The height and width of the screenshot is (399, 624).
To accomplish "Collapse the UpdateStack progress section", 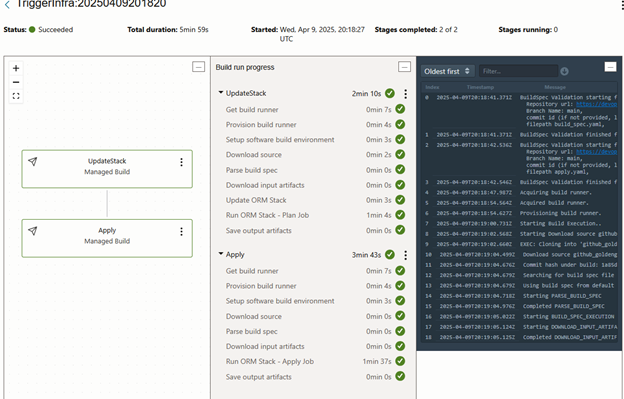I will click(221, 93).
